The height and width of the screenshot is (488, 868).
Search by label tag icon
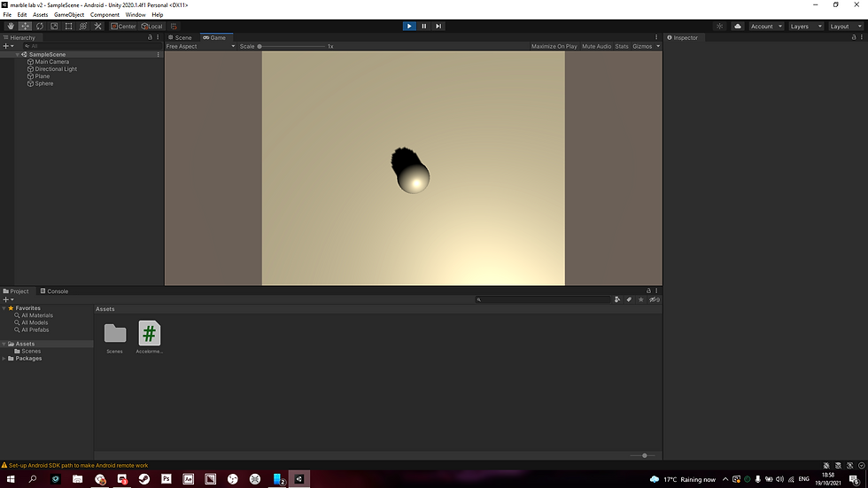pyautogui.click(x=629, y=299)
